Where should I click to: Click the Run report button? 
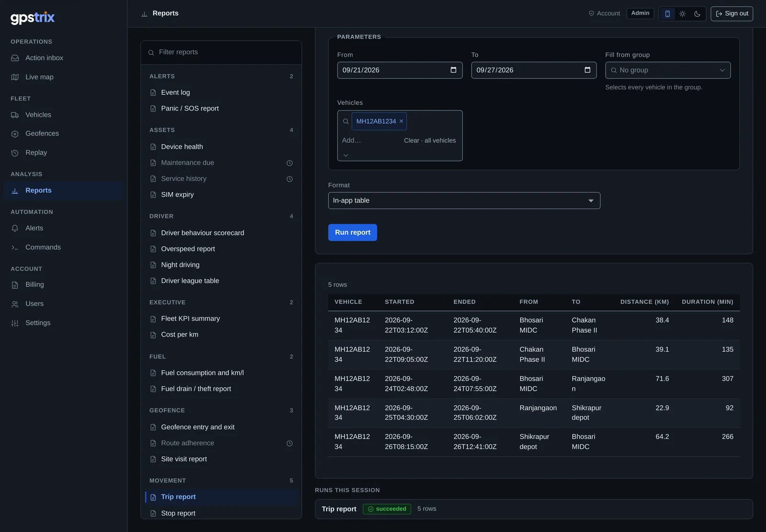tap(352, 232)
